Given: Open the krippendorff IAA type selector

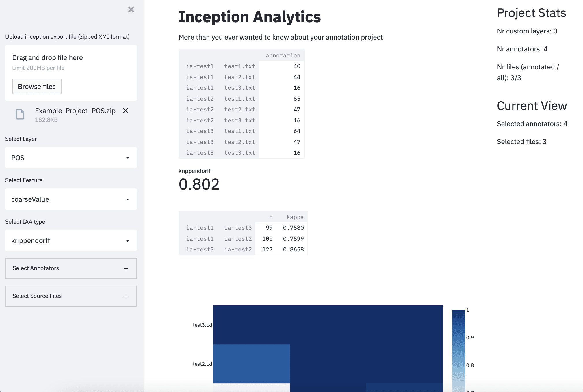Looking at the screenshot, I should [x=71, y=240].
